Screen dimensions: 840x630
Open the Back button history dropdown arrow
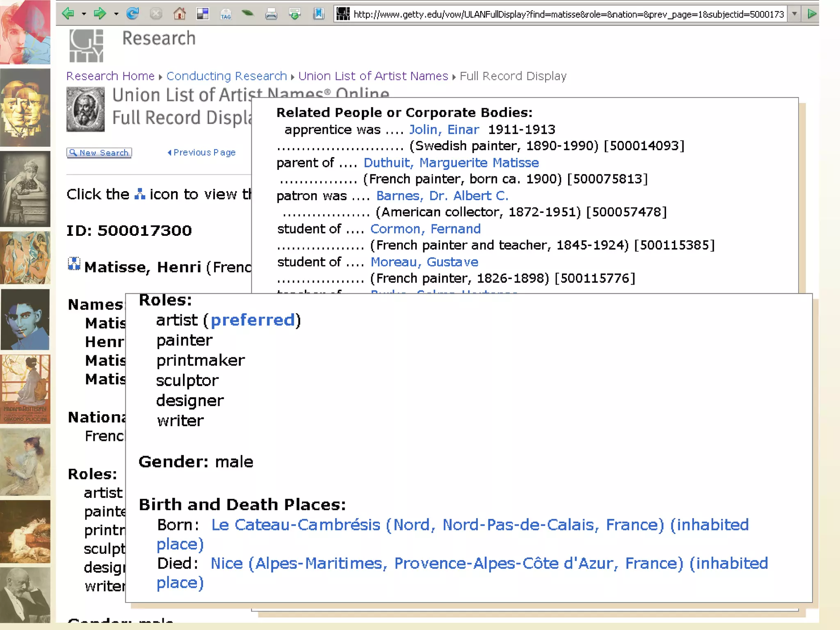pyautogui.click(x=84, y=14)
